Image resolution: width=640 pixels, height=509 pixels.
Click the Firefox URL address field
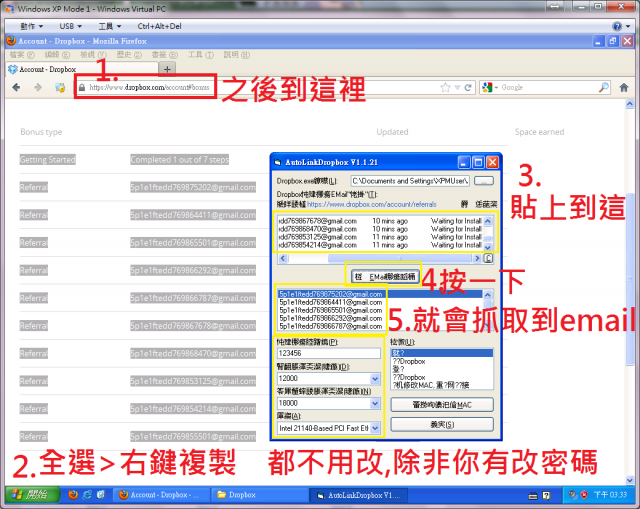click(261, 87)
